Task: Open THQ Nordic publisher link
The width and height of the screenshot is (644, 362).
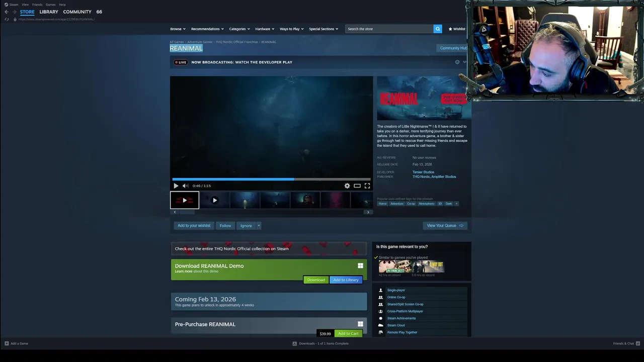Action: coord(421,176)
